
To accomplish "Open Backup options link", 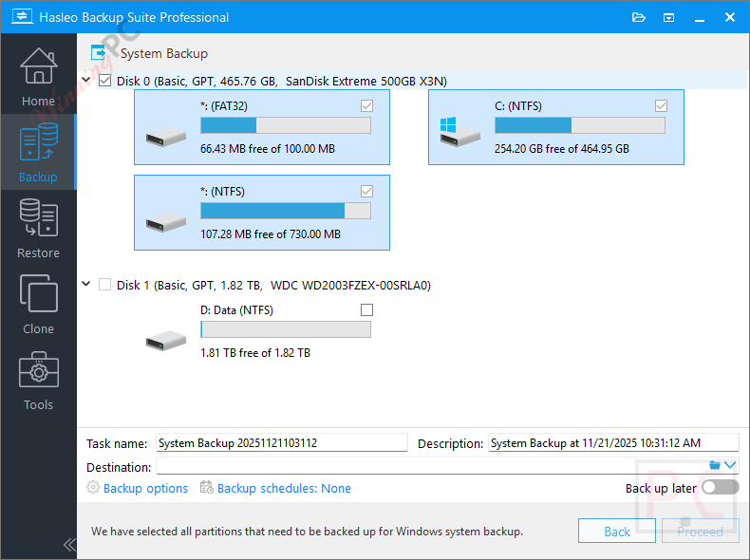I will pyautogui.click(x=145, y=488).
